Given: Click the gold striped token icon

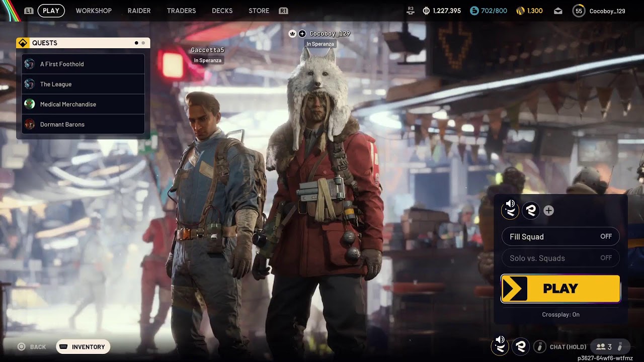Looking at the screenshot, I should point(520,11).
